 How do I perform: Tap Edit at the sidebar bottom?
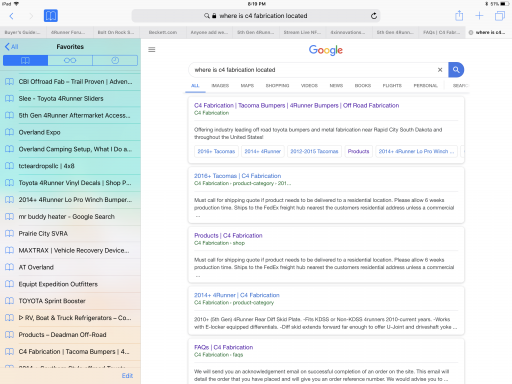tap(127, 376)
